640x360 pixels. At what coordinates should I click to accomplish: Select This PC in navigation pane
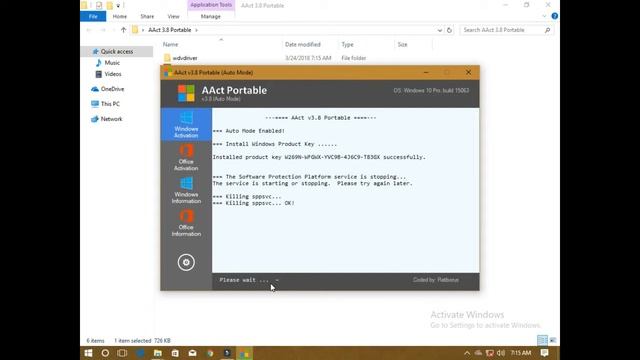pos(110,104)
